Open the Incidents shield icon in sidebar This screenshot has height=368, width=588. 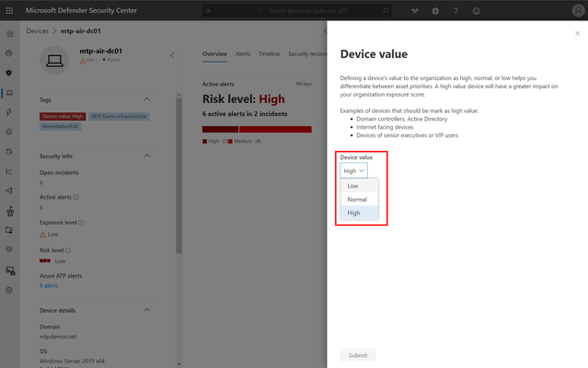coord(9,73)
